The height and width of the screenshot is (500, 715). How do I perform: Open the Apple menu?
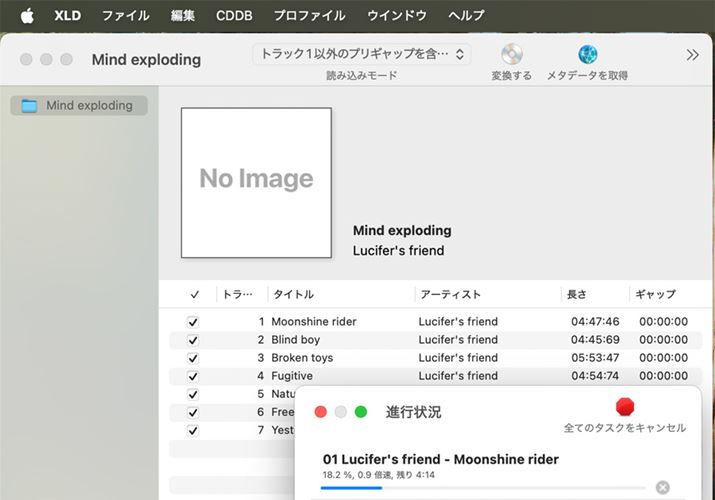coord(27,15)
